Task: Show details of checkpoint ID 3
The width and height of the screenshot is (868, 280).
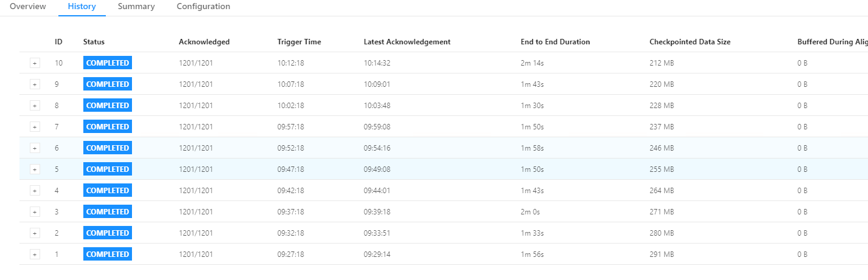Action: point(35,212)
